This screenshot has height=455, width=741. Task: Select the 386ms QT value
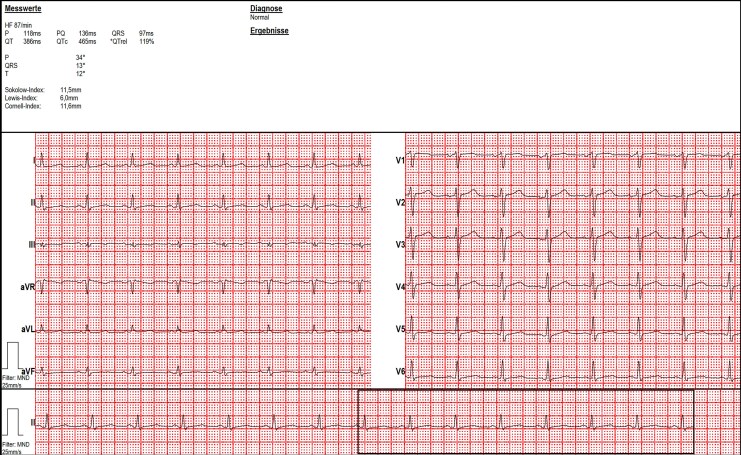32,42
